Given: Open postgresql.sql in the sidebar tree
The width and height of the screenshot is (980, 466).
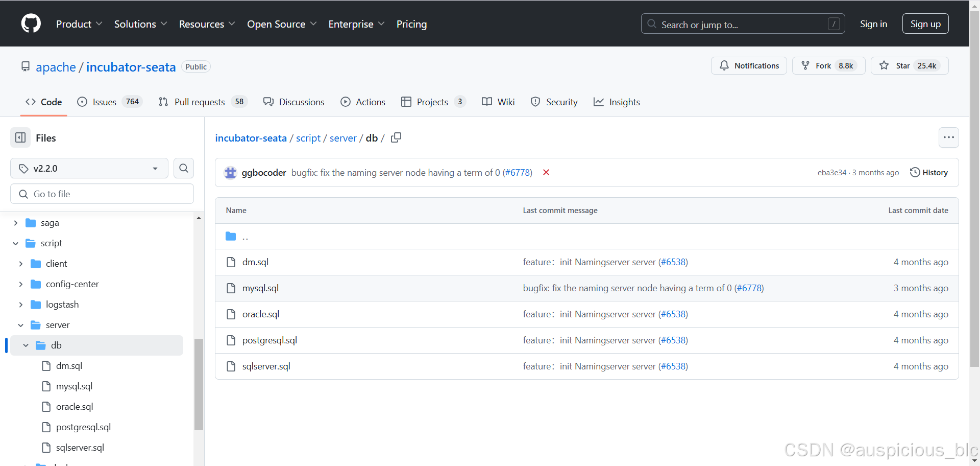Looking at the screenshot, I should [x=83, y=427].
